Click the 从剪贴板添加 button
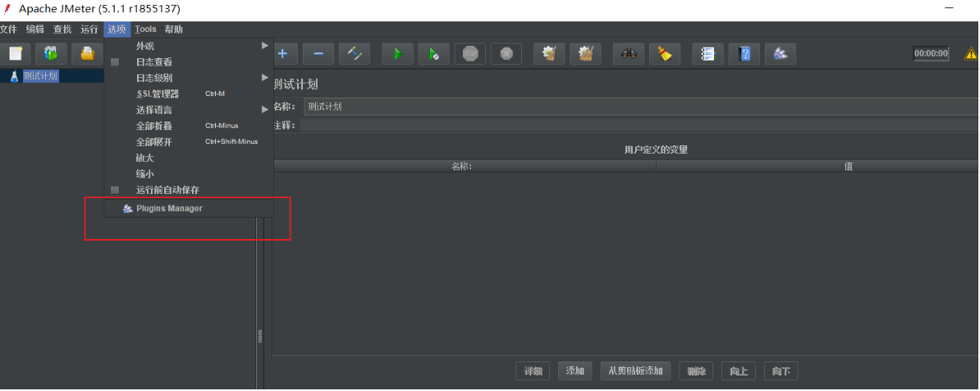Screen dimensions: 980x391 click(x=635, y=371)
